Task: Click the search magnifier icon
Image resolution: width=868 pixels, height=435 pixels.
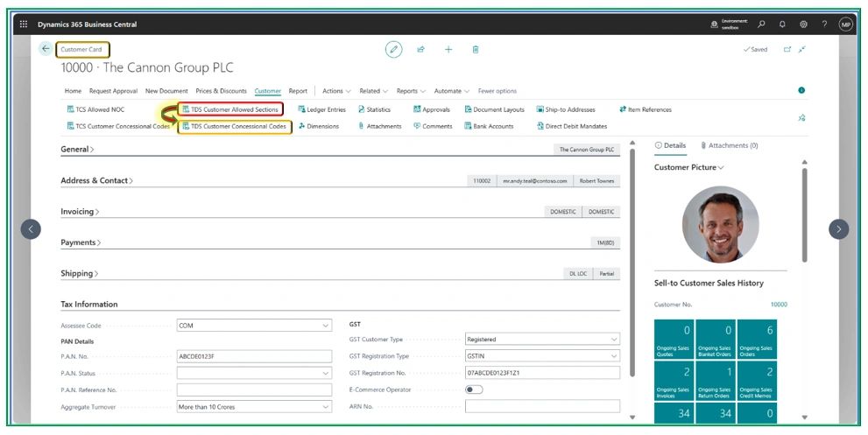Action: pyautogui.click(x=761, y=24)
